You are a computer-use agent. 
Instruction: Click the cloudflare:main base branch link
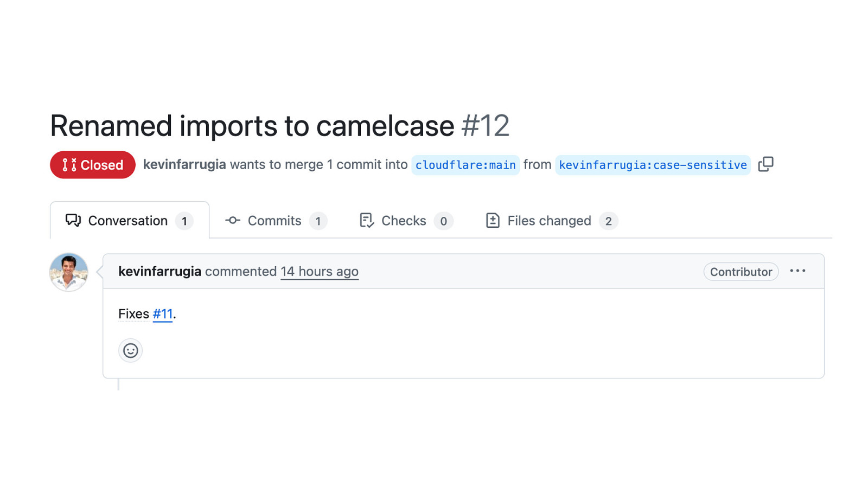click(x=465, y=165)
